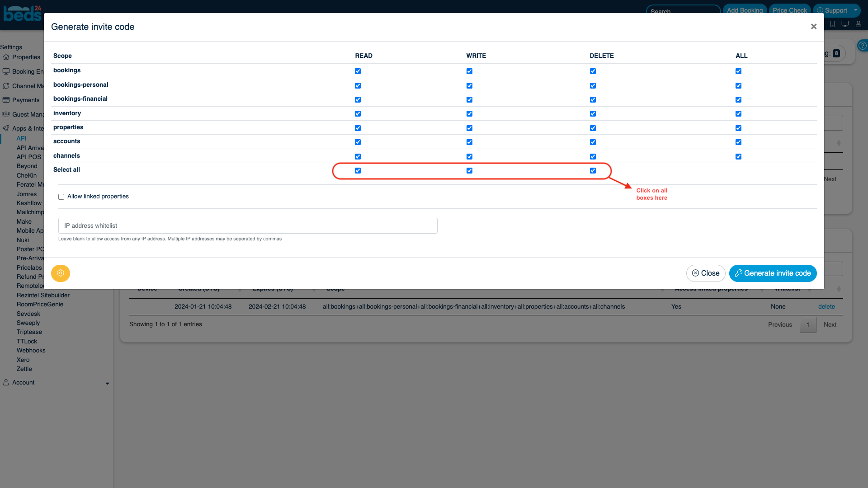868x488 pixels.
Task: Toggle the bookings READ checkbox
Action: coord(358,71)
